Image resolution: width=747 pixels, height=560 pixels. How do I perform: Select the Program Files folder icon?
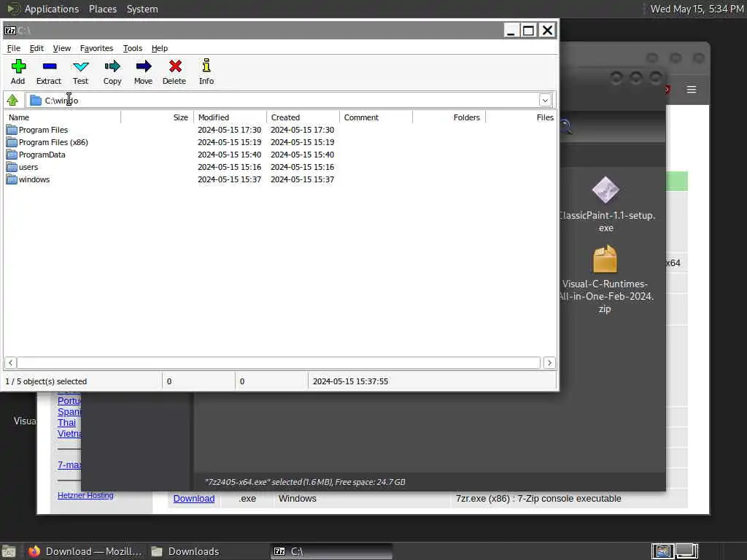pos(12,130)
